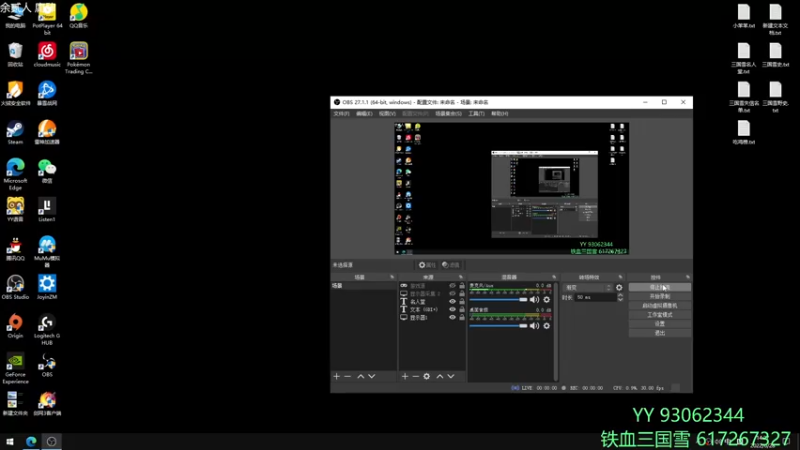Increase 时长 duration with up arrow

pyautogui.click(x=620, y=295)
